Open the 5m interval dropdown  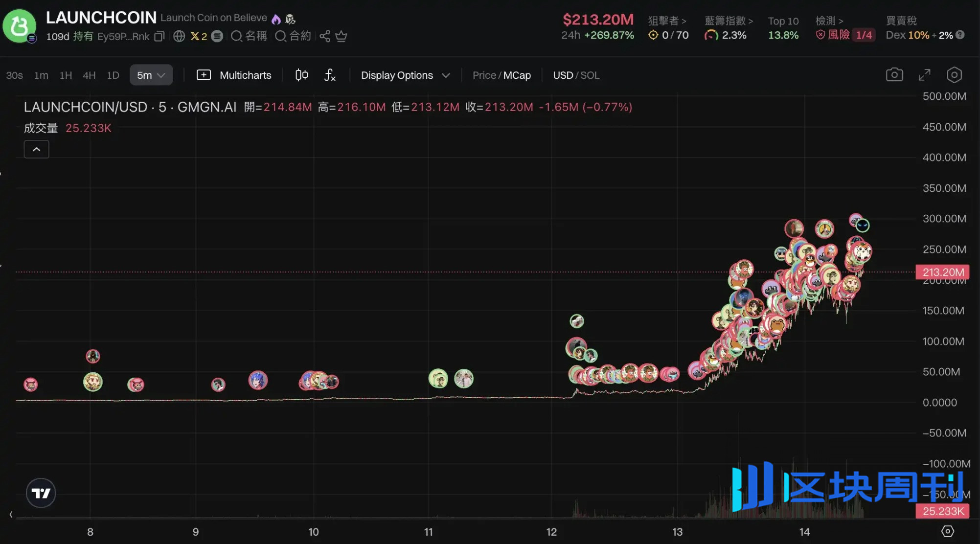[151, 75]
